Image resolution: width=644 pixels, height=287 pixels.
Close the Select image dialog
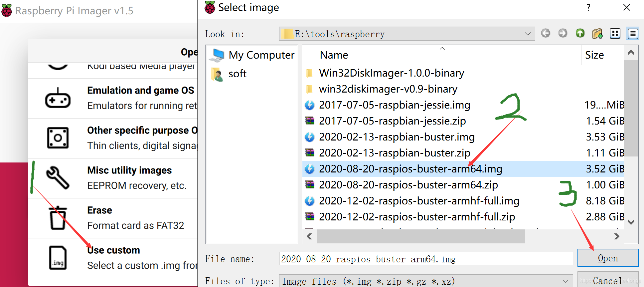(x=627, y=7)
